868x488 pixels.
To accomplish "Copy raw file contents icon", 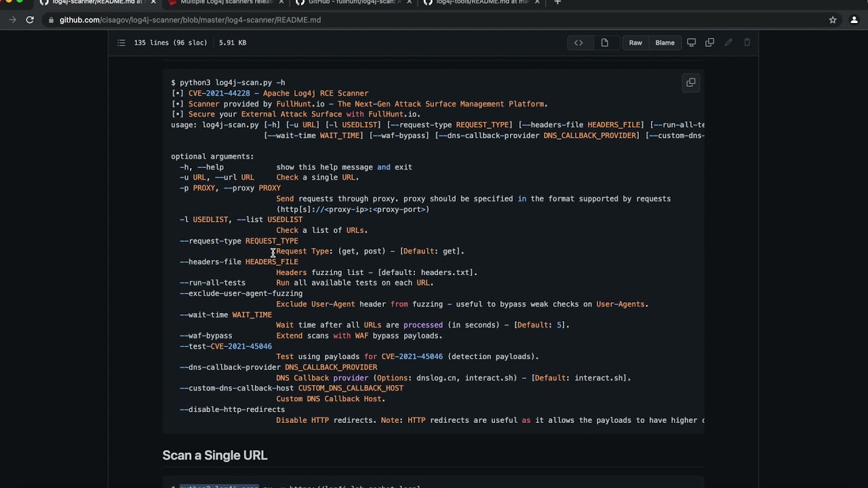I will click(710, 43).
